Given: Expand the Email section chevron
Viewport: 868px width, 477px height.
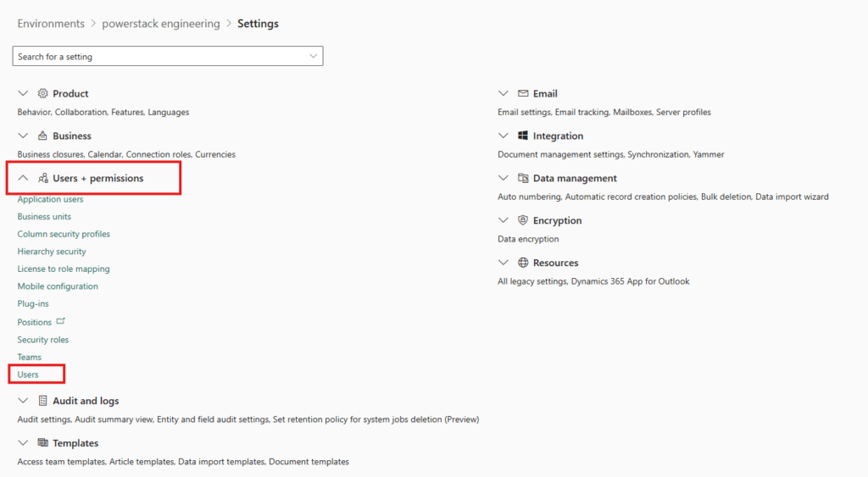Looking at the screenshot, I should coord(504,93).
